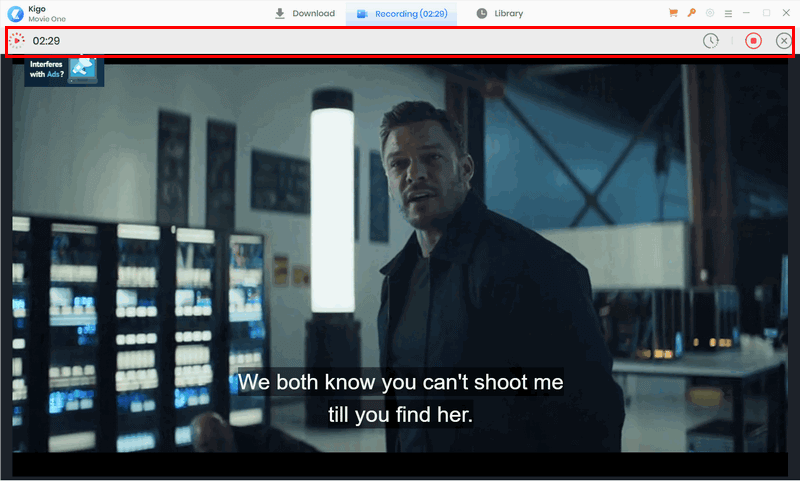
Task: Click the Library clock icon
Action: point(482,13)
